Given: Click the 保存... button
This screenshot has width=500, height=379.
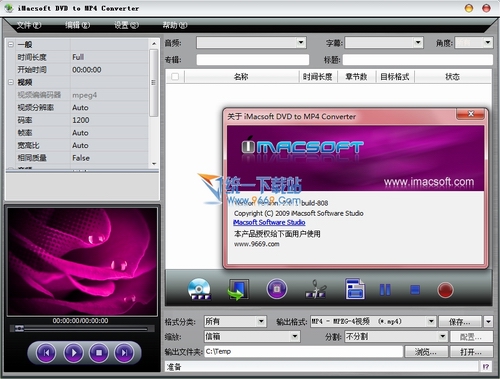Looking at the screenshot, I should click(x=460, y=322).
